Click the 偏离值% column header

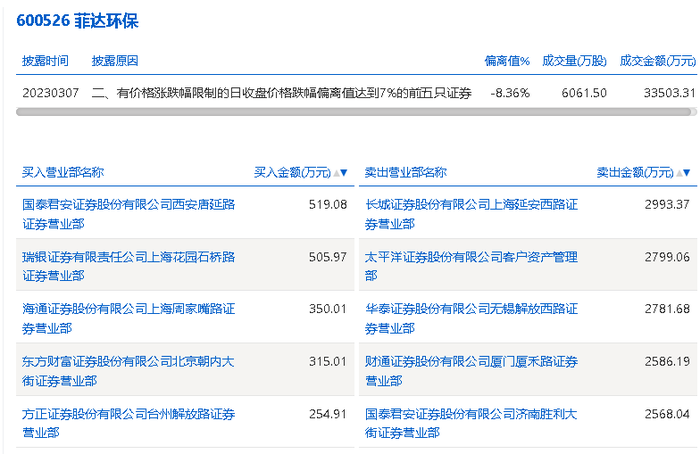click(x=507, y=61)
